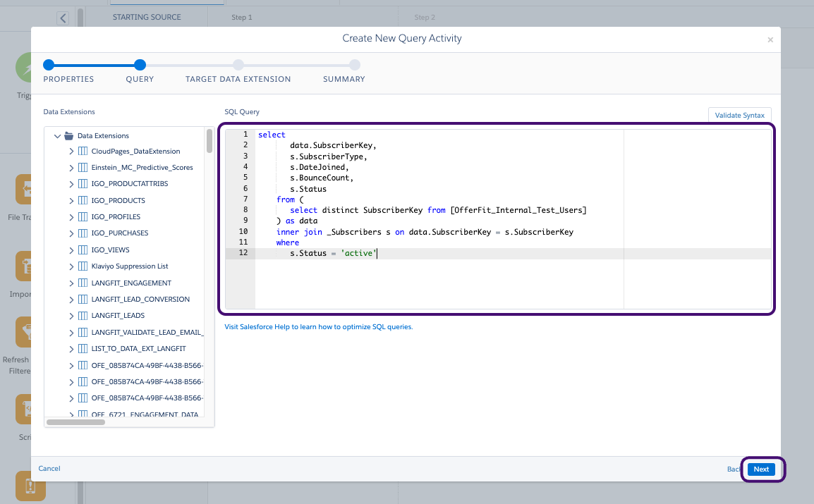Collapse the Data Extensions tree
Image resolution: width=814 pixels, height=504 pixels.
tap(57, 135)
